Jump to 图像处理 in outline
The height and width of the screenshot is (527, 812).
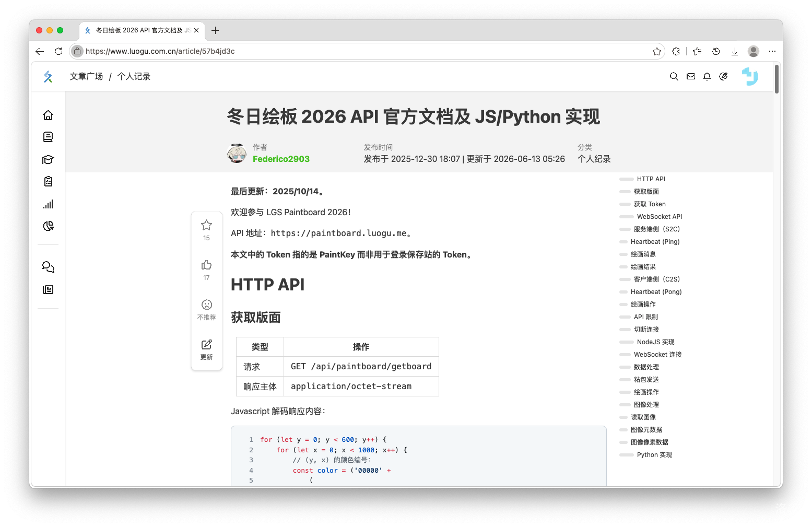pos(646,405)
